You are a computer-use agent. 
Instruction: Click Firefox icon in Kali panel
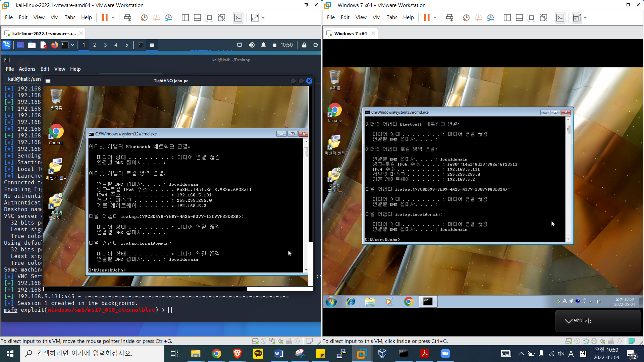(54, 45)
